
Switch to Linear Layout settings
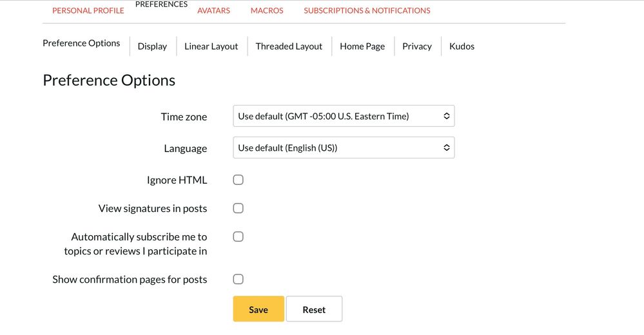[x=211, y=46]
